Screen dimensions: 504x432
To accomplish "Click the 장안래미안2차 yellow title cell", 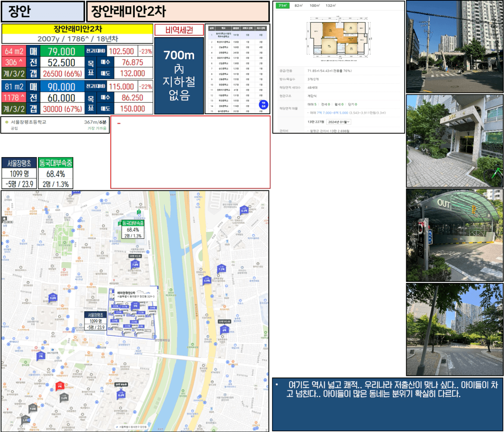I will tap(77, 29).
